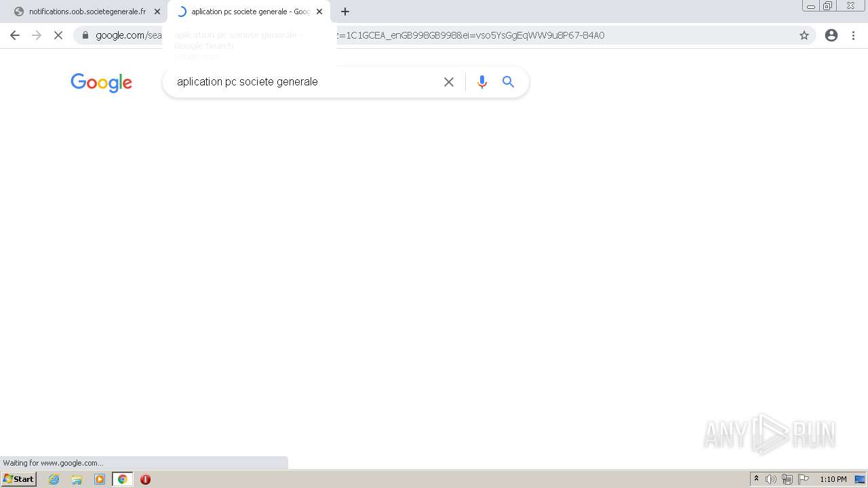
Task: Click the Google logo
Action: (101, 83)
